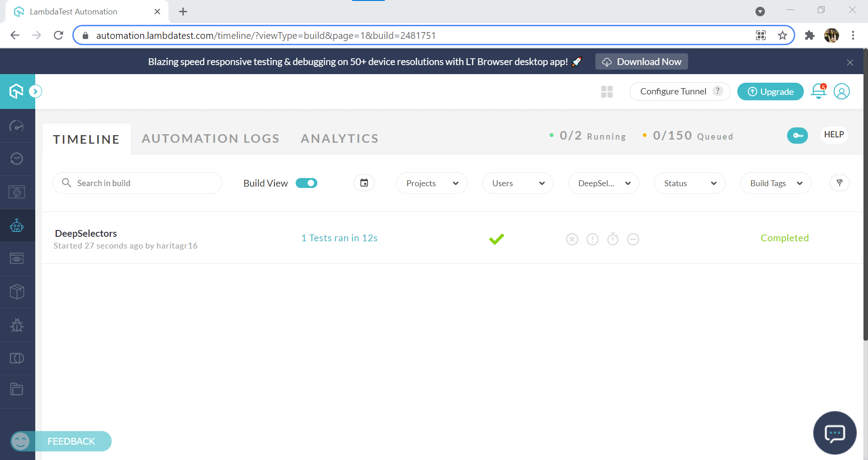Viewport: 868px width, 460px height.
Task: Click the Completed status text
Action: (x=784, y=238)
